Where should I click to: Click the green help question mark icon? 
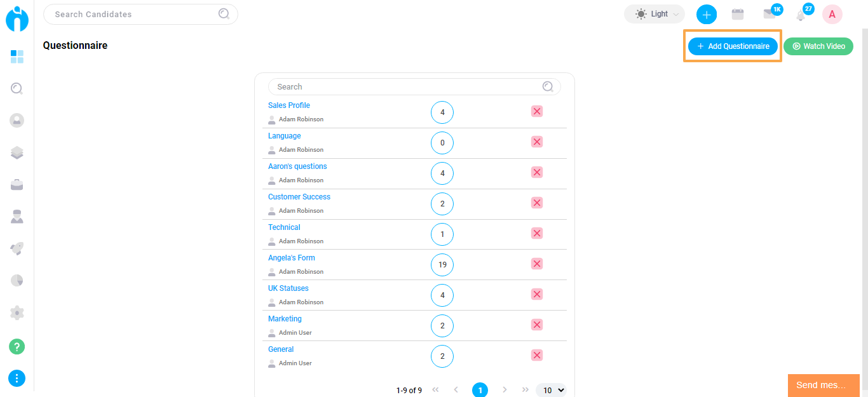pyautogui.click(x=17, y=347)
